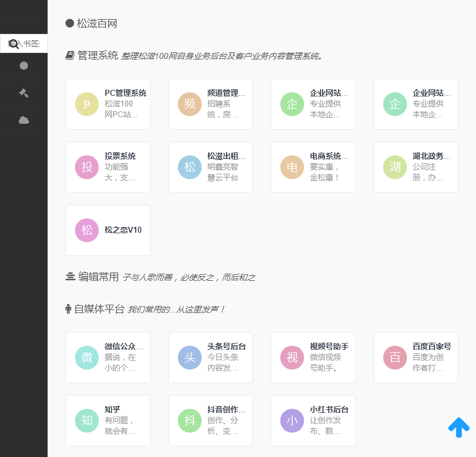Image resolution: width=476 pixels, height=457 pixels.
Task: Click the purple 小 icon for 小红书后台
Action: pos(292,421)
